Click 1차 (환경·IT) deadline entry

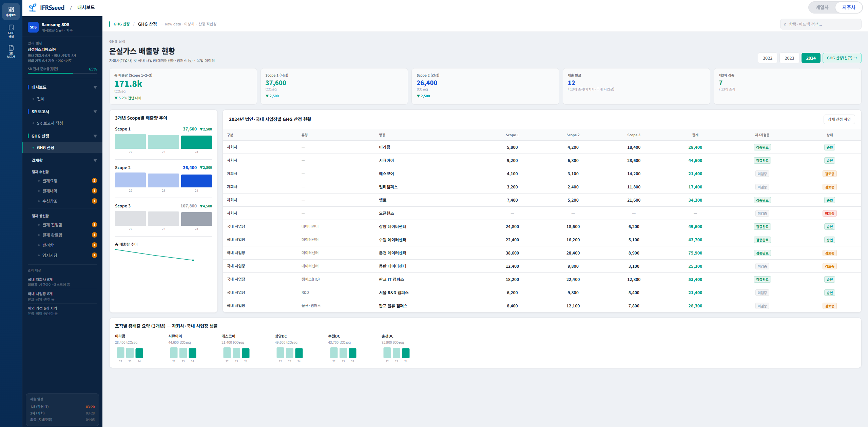62,407
